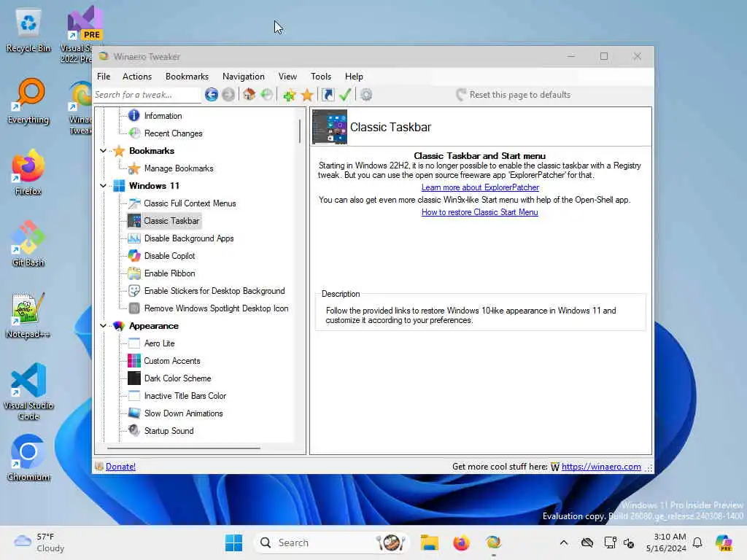Screen dimensions: 747x560
Task: Open the Navigation menu
Action: [x=244, y=77]
